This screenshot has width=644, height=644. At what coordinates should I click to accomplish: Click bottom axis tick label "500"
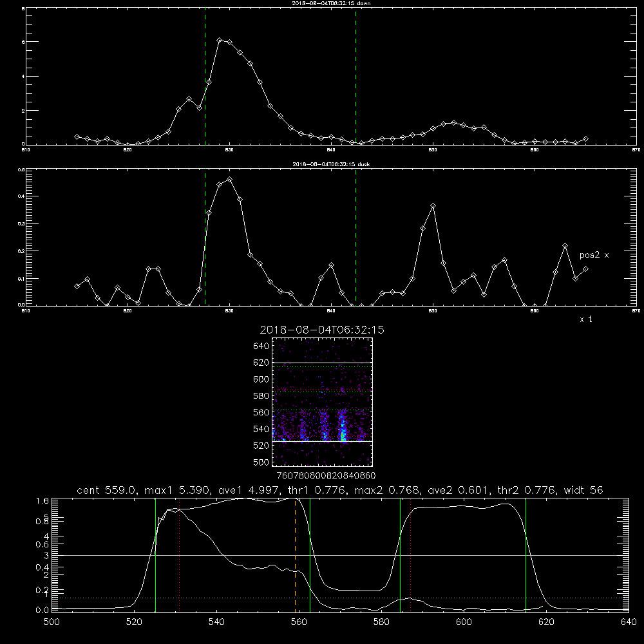(x=52, y=622)
